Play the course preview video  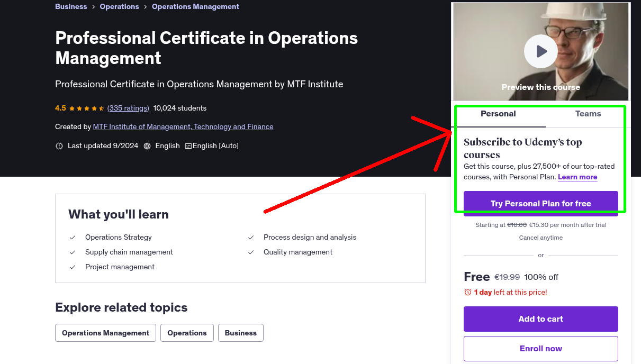point(540,51)
